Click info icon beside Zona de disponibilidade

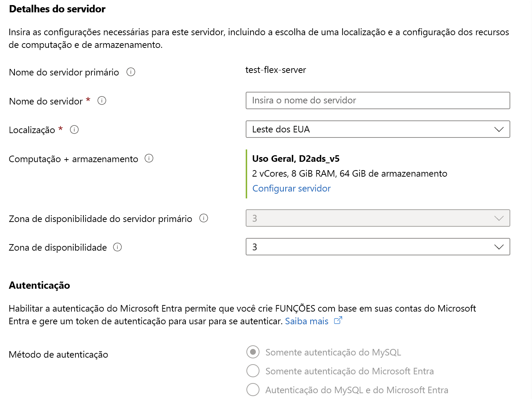click(117, 247)
